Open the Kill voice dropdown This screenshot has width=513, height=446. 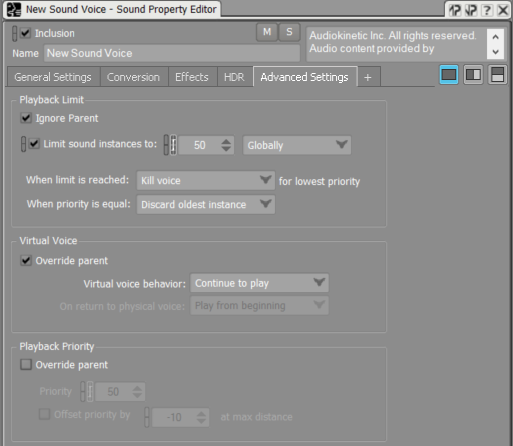(206, 180)
